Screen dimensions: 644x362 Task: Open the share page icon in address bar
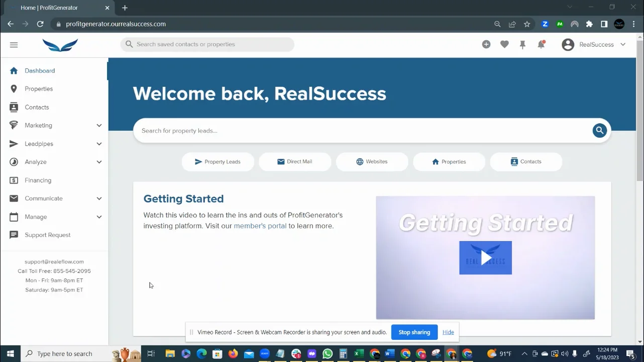point(512,24)
